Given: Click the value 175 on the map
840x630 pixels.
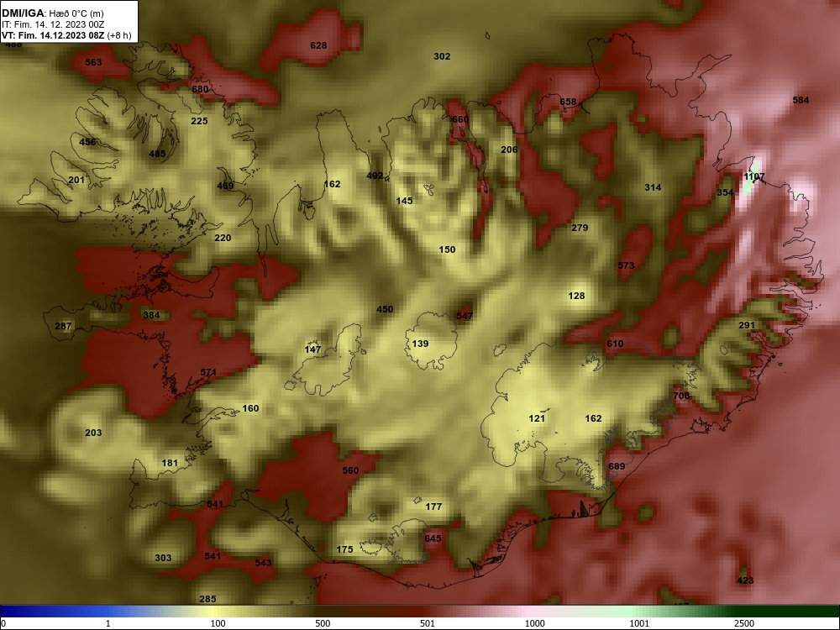Looking at the screenshot, I should coord(344,549).
